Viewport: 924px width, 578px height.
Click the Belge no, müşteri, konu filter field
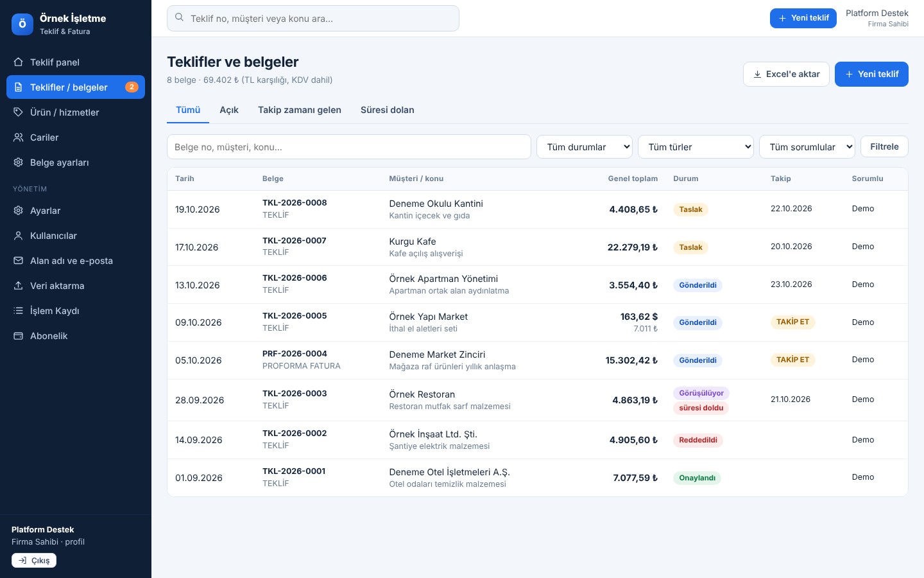pyautogui.click(x=349, y=147)
